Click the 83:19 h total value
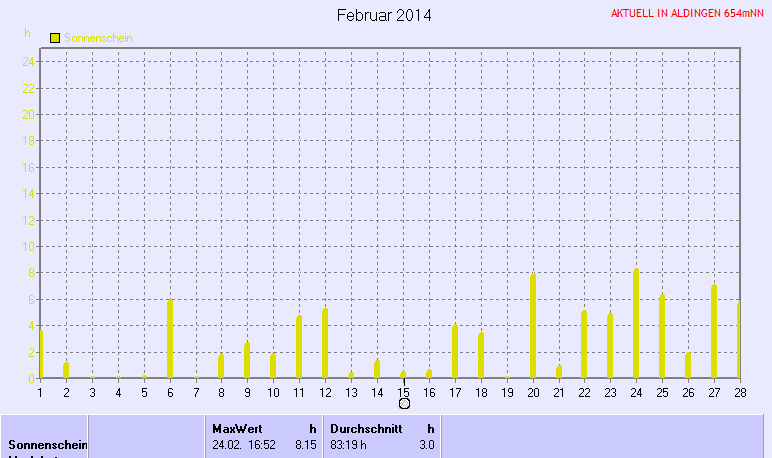Image resolution: width=772 pixels, height=458 pixels. point(349,444)
